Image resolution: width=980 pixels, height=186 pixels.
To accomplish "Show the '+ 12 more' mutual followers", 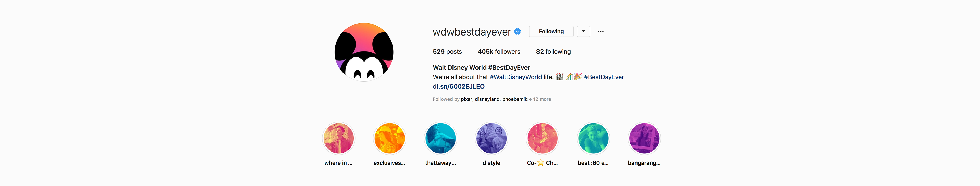I will pyautogui.click(x=540, y=99).
